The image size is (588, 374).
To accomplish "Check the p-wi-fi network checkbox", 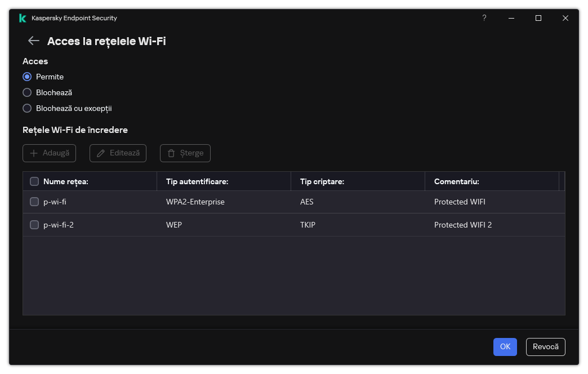I will (x=34, y=202).
